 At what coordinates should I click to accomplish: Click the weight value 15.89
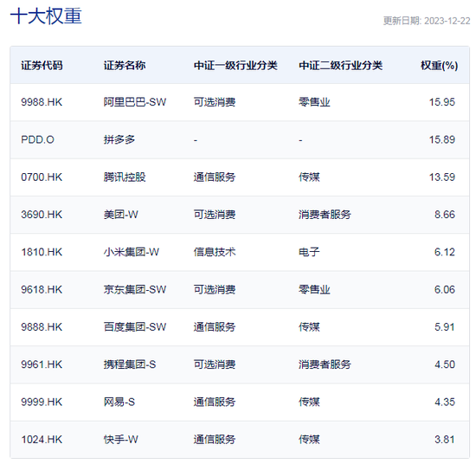pos(442,139)
